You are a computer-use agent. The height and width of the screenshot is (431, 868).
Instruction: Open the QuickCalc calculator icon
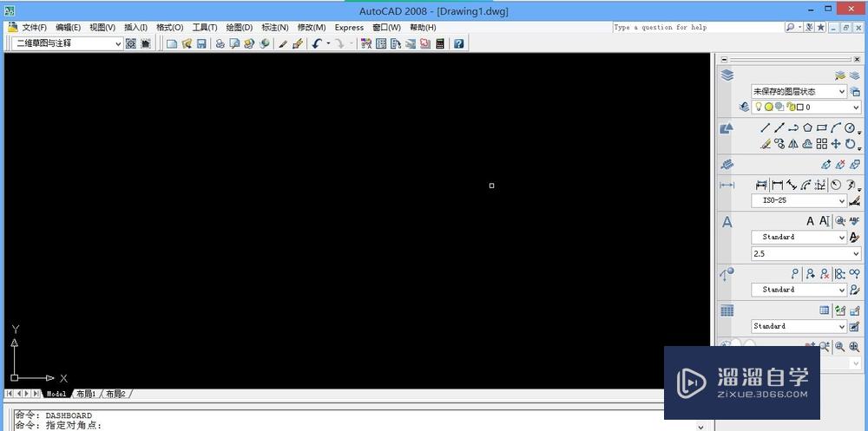440,43
